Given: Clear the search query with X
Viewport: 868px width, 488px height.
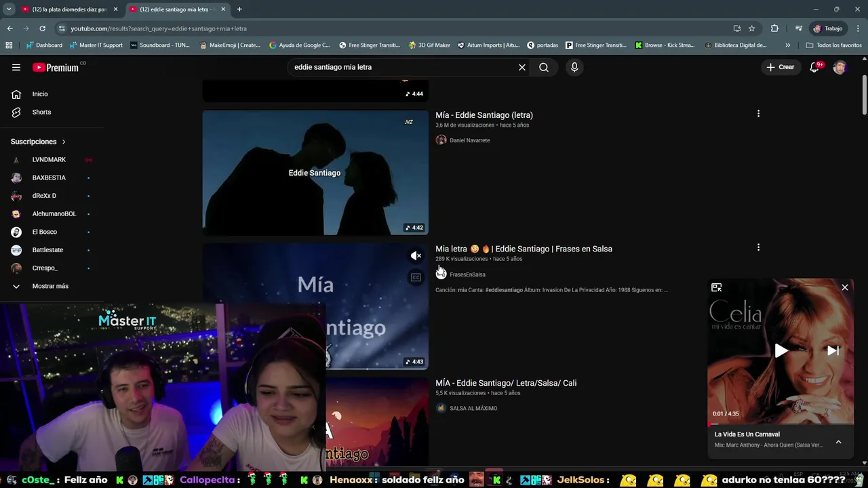Looking at the screenshot, I should pyautogui.click(x=522, y=67).
